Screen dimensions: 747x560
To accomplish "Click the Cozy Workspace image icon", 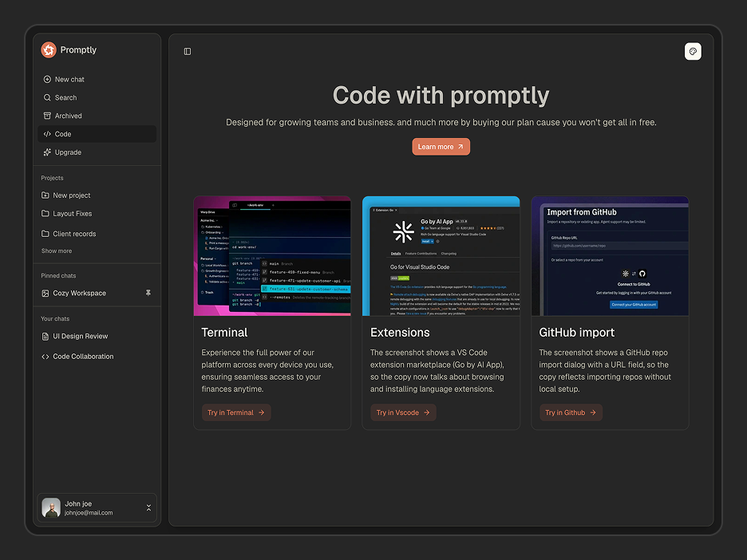I will tap(45, 294).
